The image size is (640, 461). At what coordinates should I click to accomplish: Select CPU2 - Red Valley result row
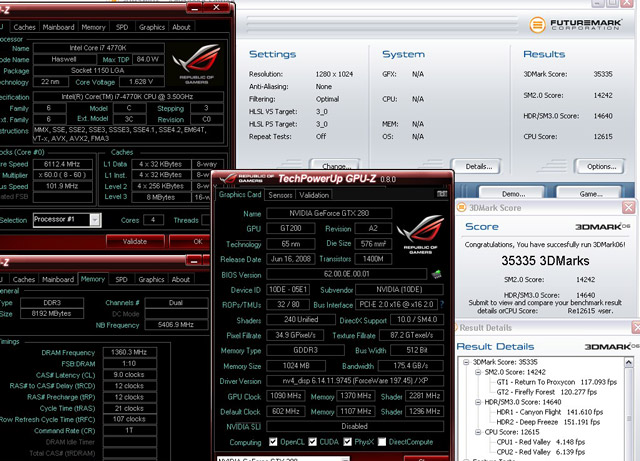click(540, 452)
